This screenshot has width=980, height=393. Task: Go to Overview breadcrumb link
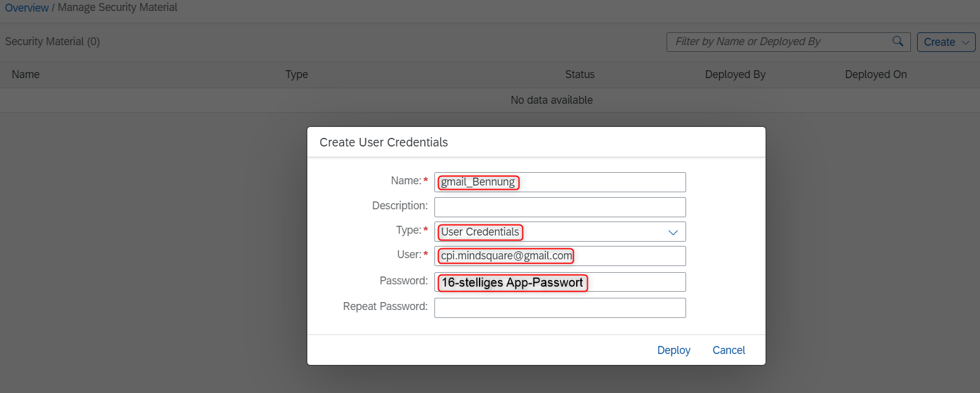pyautogui.click(x=27, y=8)
